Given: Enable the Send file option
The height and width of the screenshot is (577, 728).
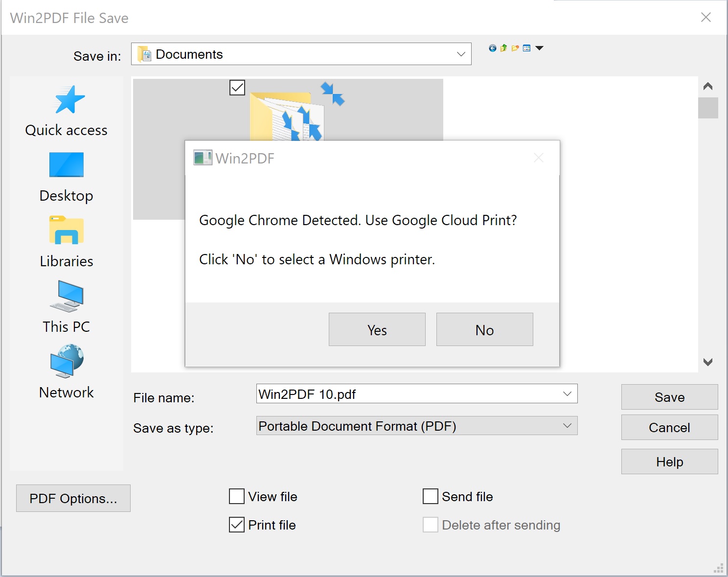Looking at the screenshot, I should 430,496.
